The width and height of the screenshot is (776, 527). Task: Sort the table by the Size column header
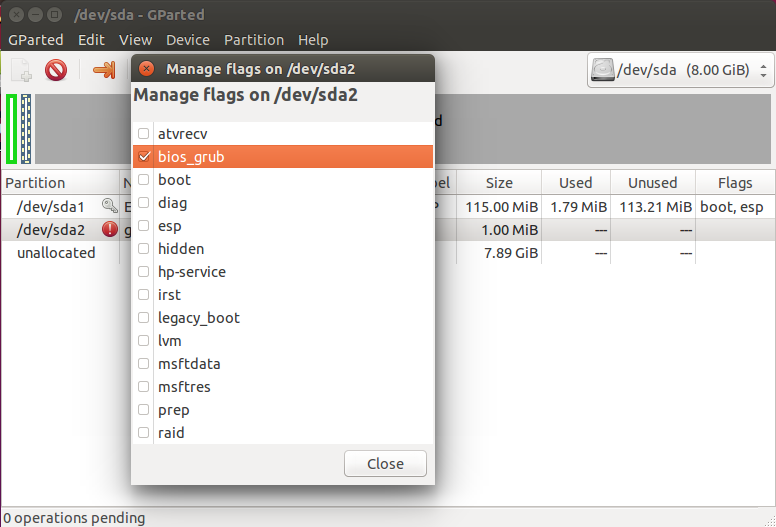(499, 183)
